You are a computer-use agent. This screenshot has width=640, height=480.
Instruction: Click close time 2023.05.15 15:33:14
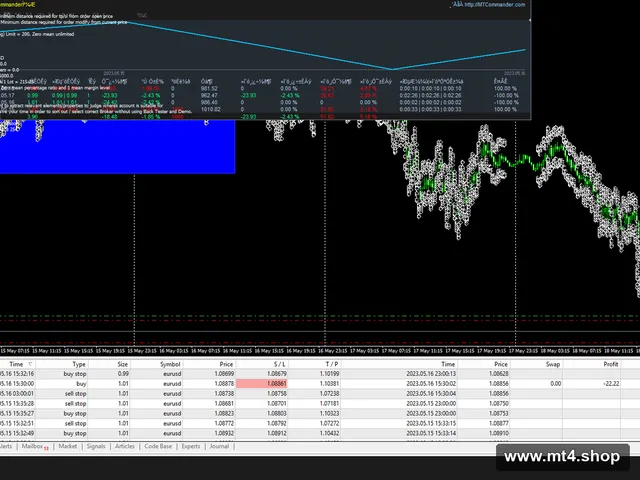click(x=431, y=433)
